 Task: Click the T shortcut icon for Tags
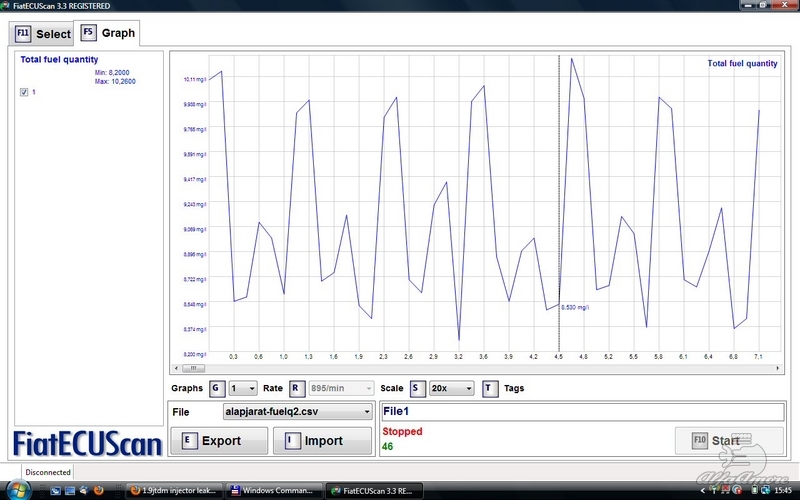[x=489, y=388]
